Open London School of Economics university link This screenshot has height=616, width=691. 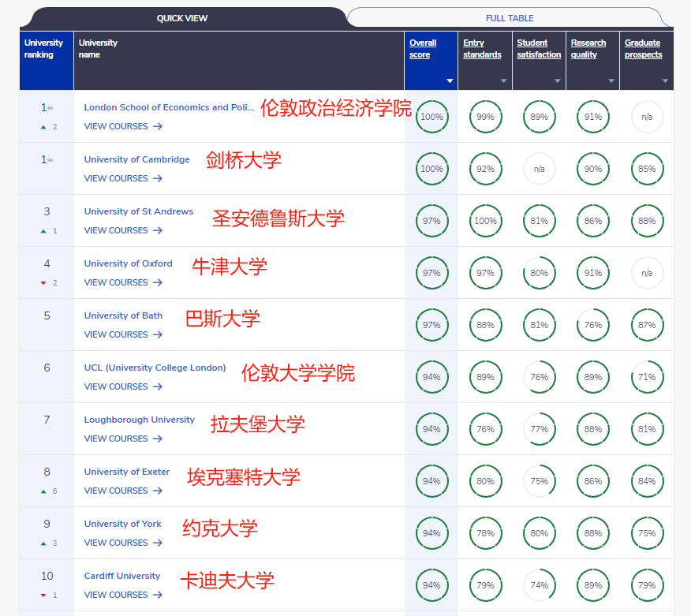click(170, 107)
